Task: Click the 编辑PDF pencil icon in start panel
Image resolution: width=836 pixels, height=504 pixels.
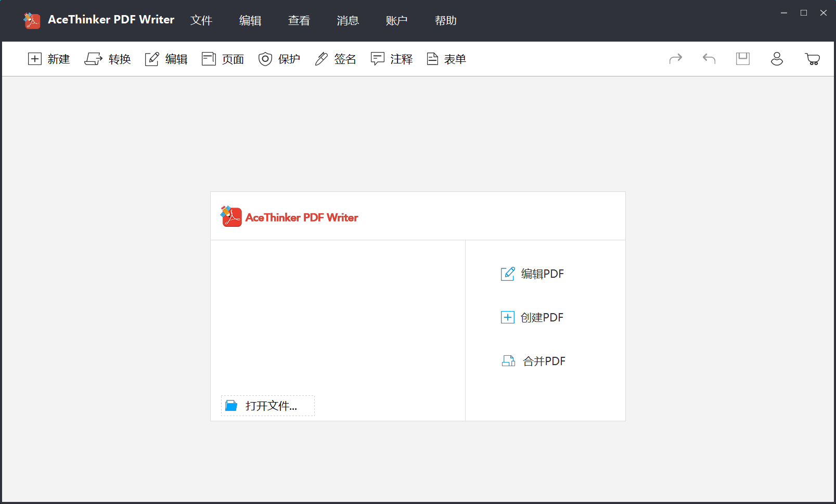Action: tap(508, 274)
